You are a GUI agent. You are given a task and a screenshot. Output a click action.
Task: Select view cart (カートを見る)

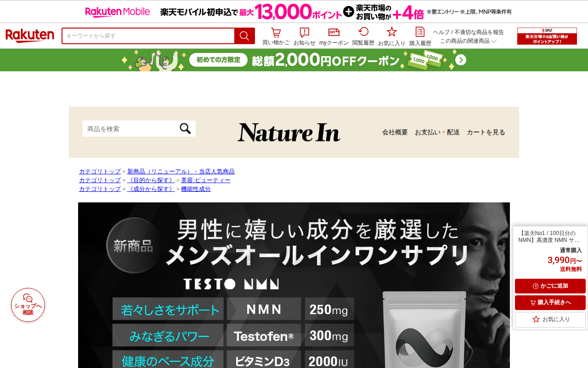486,132
